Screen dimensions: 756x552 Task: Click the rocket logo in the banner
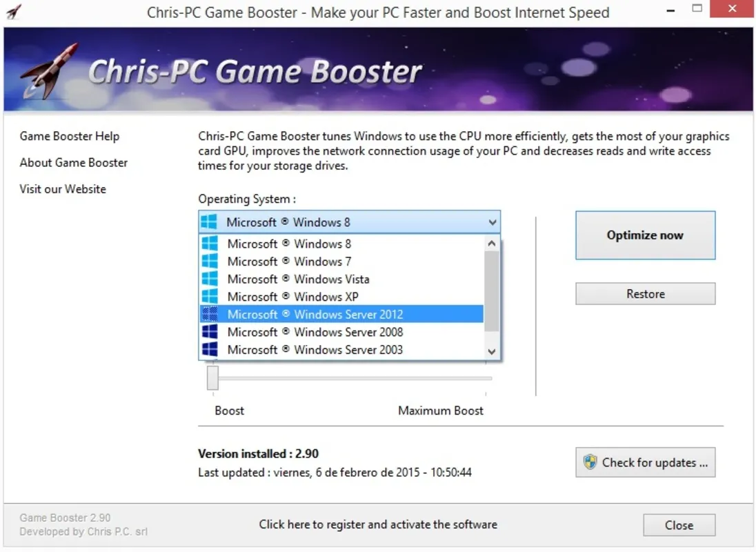tap(49, 71)
